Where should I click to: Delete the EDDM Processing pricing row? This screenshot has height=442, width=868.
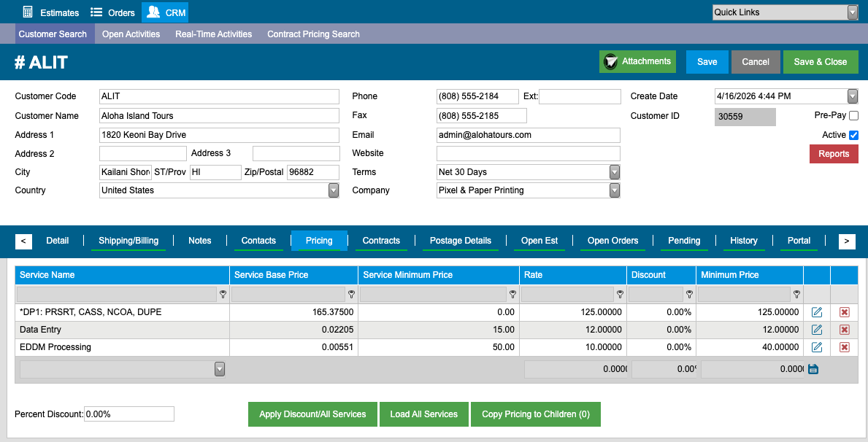pyautogui.click(x=844, y=347)
